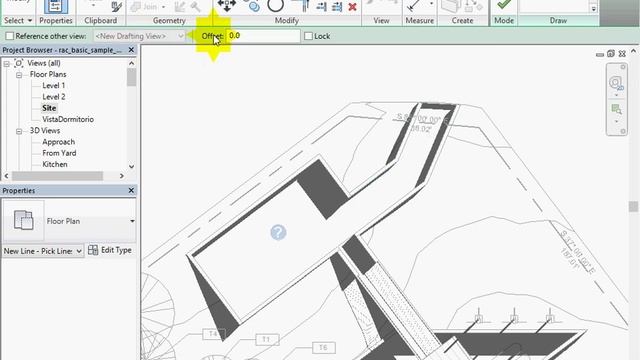Click the T6 tag in the drawing

(x=324, y=348)
